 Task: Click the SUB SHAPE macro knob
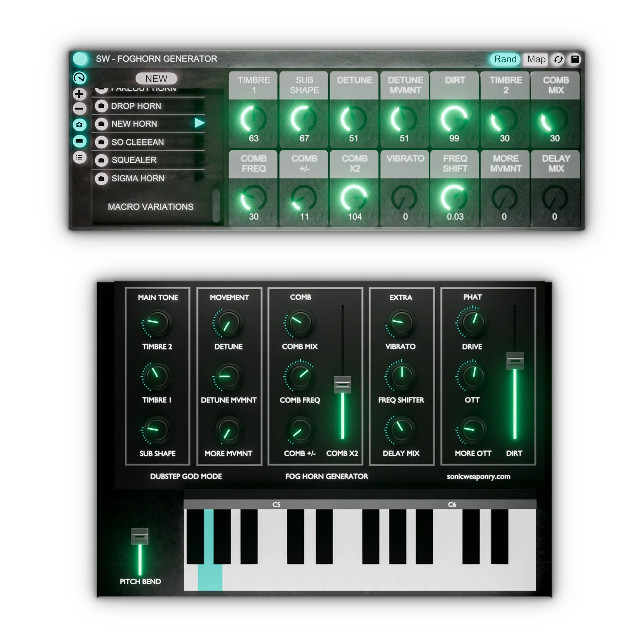tap(304, 119)
